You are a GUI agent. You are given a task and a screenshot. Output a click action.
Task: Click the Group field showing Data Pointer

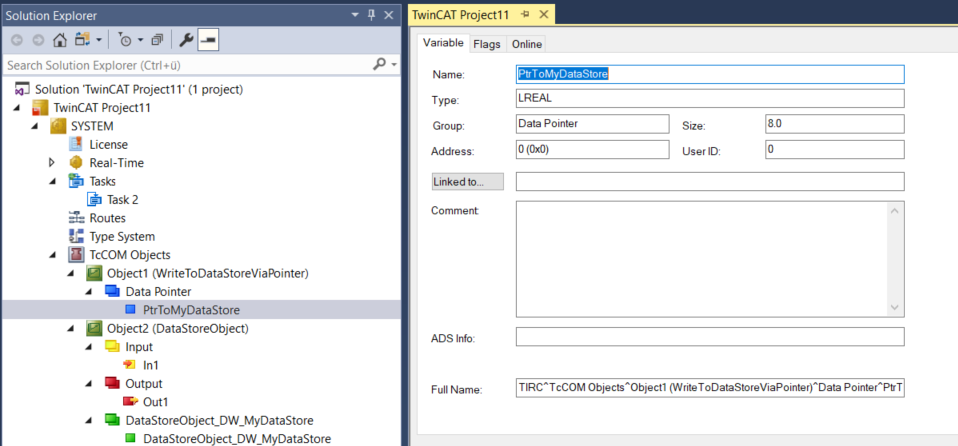point(593,123)
